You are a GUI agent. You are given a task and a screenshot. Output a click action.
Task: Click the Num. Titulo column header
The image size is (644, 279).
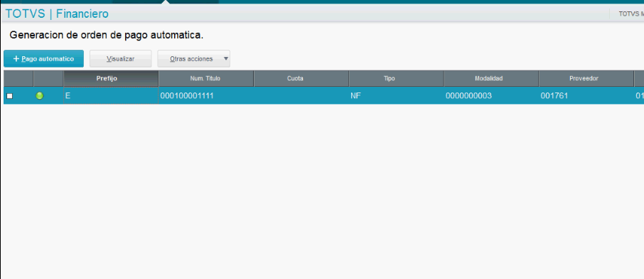pos(206,78)
